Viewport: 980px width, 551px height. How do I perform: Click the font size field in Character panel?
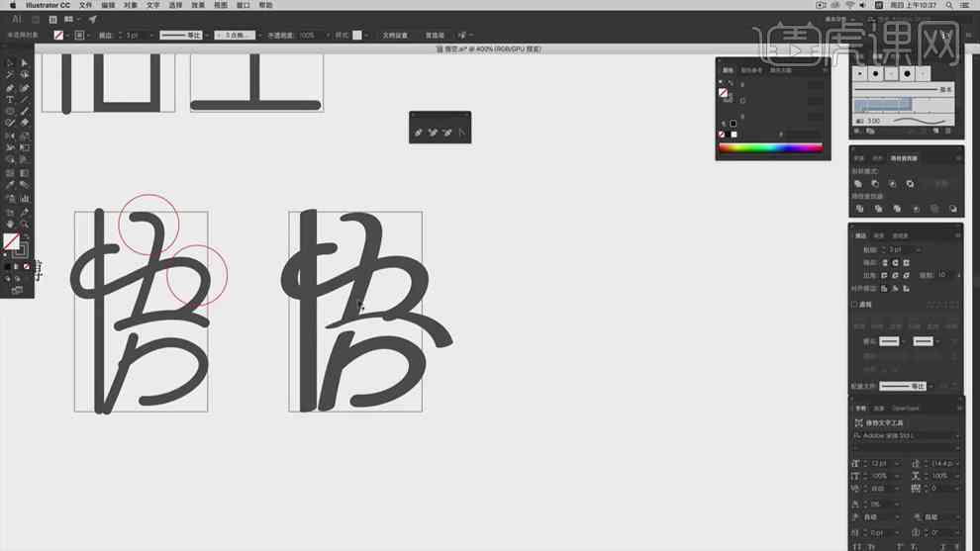(x=879, y=464)
